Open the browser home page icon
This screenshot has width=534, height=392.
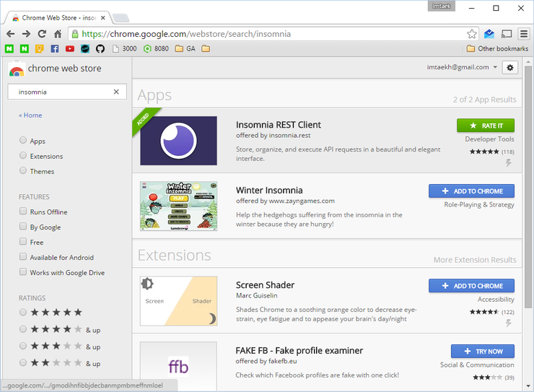[x=58, y=34]
